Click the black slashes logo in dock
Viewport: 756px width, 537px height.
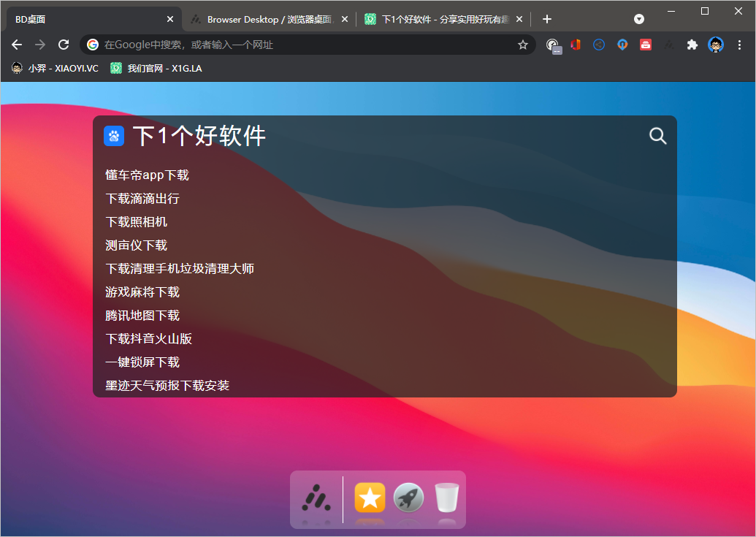coord(316,498)
